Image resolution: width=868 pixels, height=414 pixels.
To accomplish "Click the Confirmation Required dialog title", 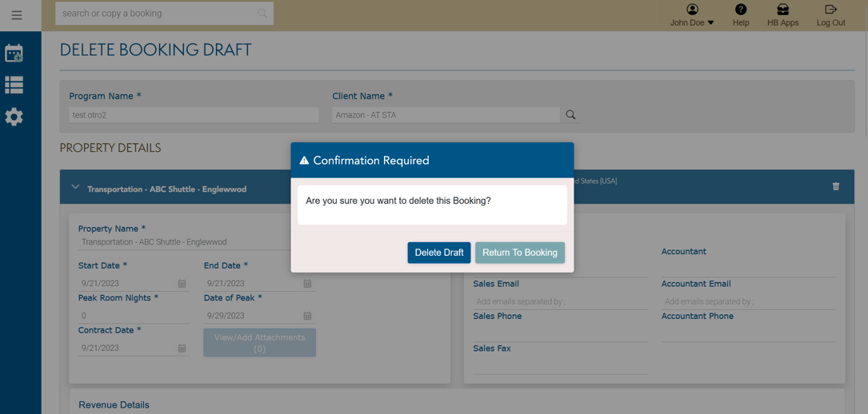I will pyautogui.click(x=371, y=161).
